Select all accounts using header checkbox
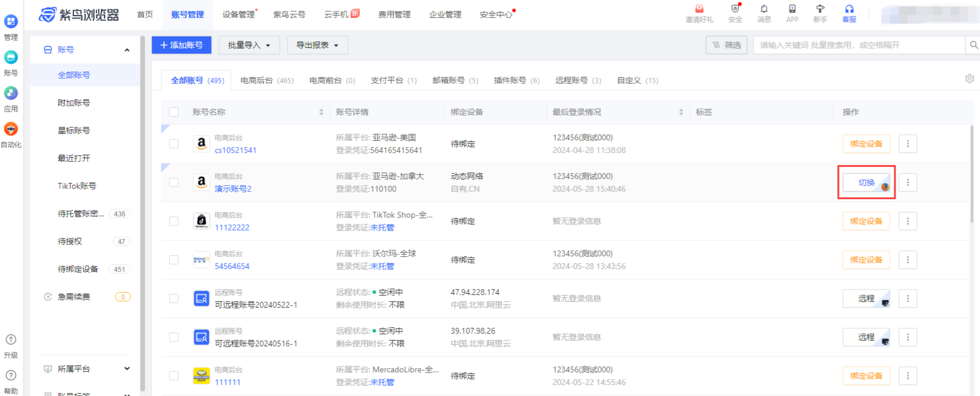Viewport: 980px width, 396px height. [174, 112]
